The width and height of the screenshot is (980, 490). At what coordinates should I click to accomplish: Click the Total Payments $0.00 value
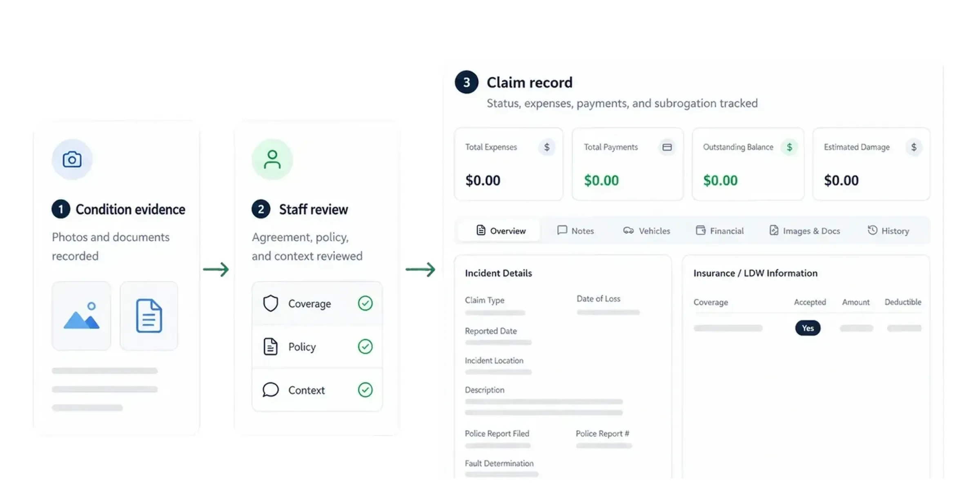pyautogui.click(x=601, y=180)
